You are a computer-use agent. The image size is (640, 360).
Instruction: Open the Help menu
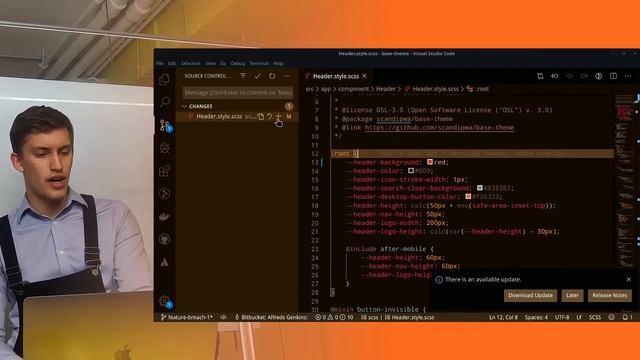pos(278,64)
